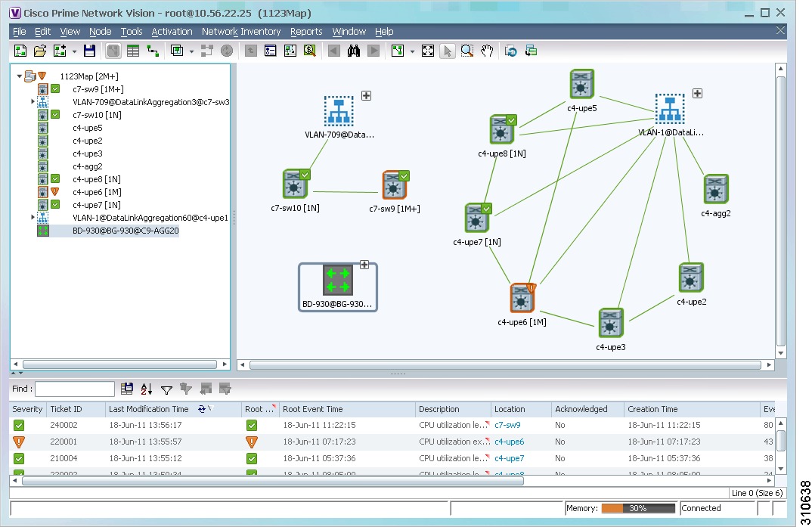This screenshot has height=527, width=812.
Task: Click the Find binoculars icon
Action: point(354,51)
